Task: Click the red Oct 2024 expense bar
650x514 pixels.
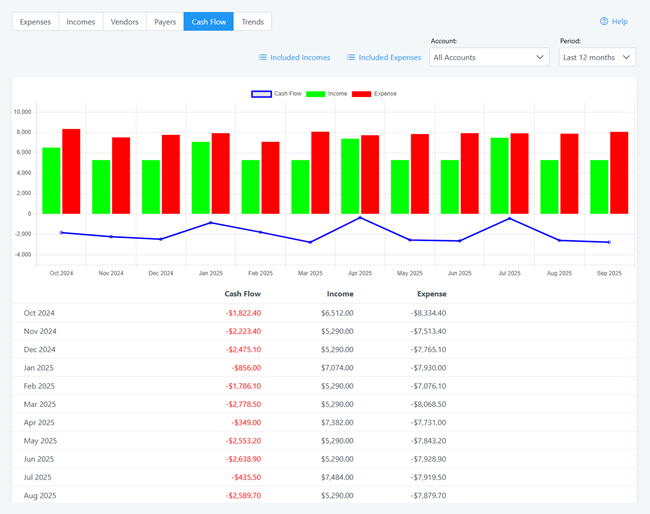Action: click(71, 171)
